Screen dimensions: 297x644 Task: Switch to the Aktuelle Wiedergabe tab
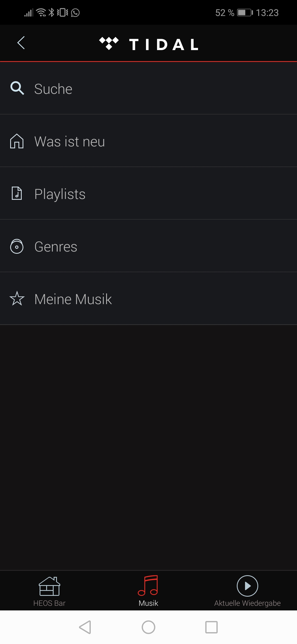pyautogui.click(x=248, y=591)
